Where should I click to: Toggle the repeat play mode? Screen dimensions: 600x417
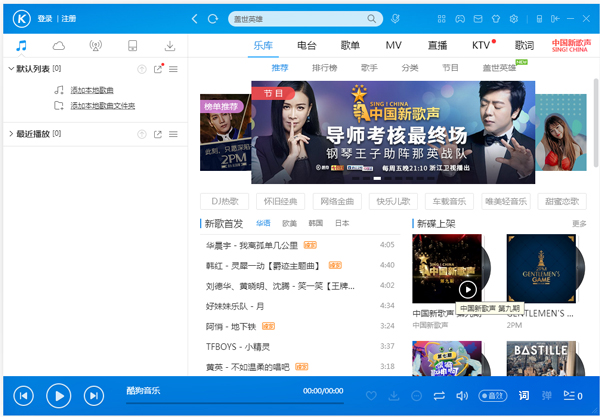tap(439, 396)
